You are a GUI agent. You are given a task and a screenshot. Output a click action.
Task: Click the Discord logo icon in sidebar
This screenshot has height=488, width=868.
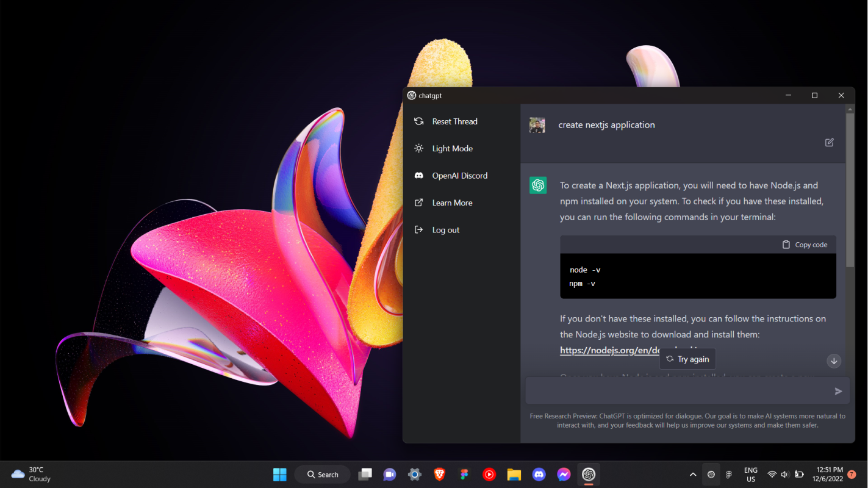(x=419, y=176)
